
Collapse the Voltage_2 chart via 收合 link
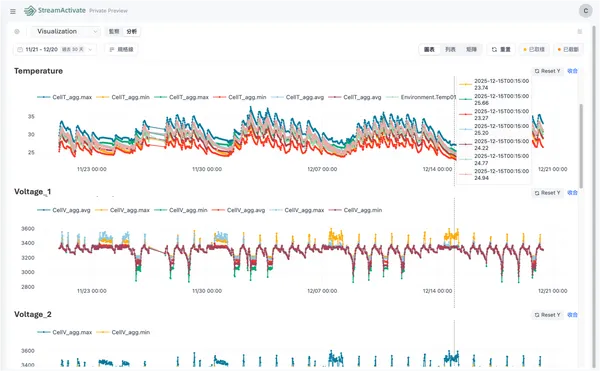point(572,315)
